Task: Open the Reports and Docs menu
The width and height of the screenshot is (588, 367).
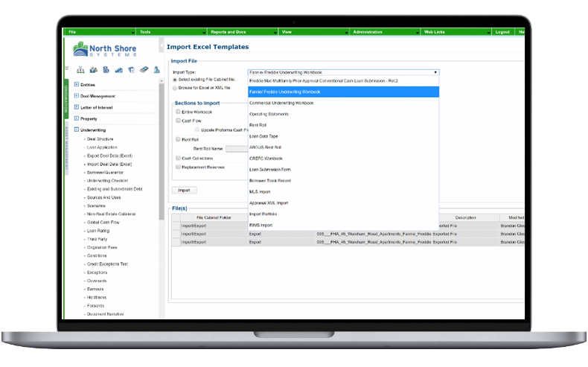Action: pyautogui.click(x=242, y=32)
